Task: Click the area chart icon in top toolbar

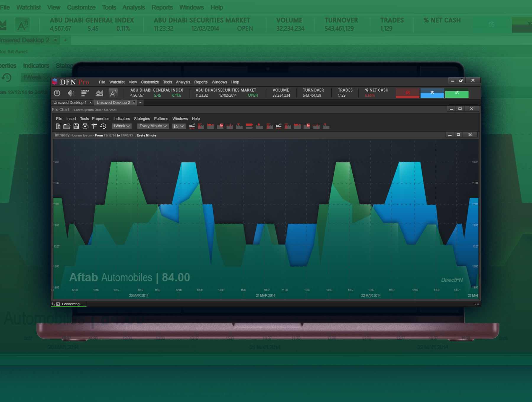Action: click(x=99, y=93)
